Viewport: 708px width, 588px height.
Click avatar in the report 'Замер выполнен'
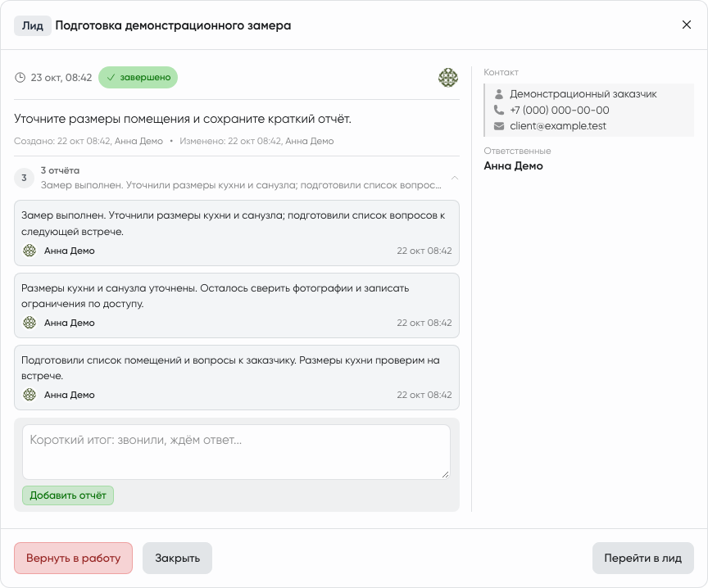click(x=29, y=251)
